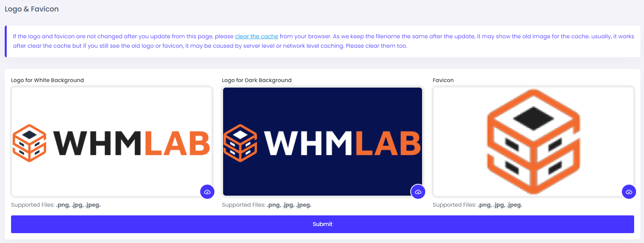Click the cache notice paragraph text
The width and height of the screenshot is (644, 243).
[x=323, y=41]
